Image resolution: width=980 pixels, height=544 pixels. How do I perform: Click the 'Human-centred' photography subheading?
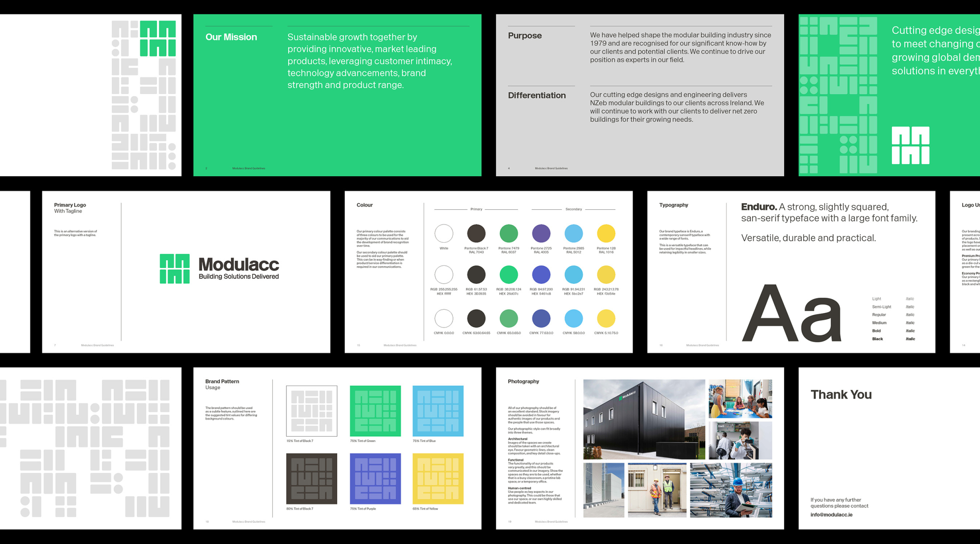point(519,488)
